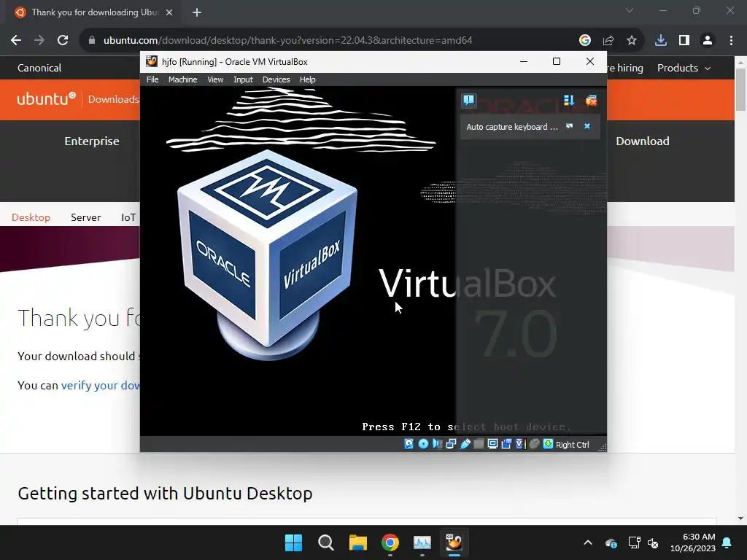
Task: Close the hjfo VirtualBox VM window
Action: [589, 61]
